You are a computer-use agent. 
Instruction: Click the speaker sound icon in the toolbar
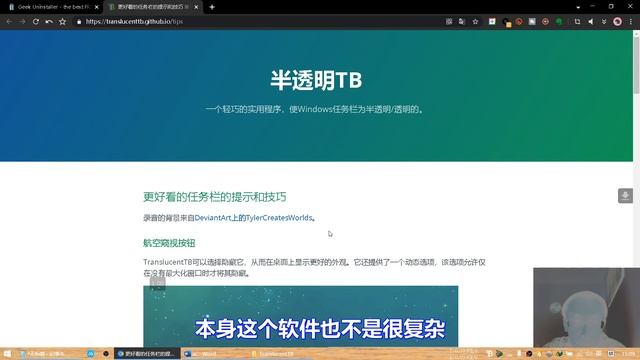pos(591,22)
